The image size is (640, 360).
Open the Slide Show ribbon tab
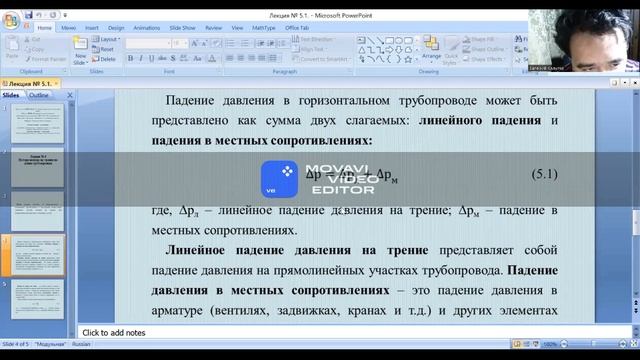tap(182, 28)
